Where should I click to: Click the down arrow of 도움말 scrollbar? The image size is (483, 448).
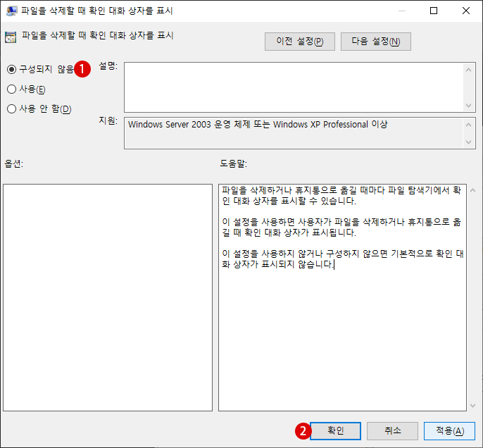click(x=472, y=406)
